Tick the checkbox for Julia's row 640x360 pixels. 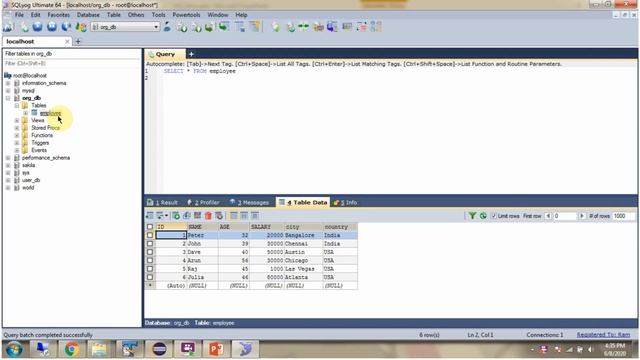tap(150, 277)
